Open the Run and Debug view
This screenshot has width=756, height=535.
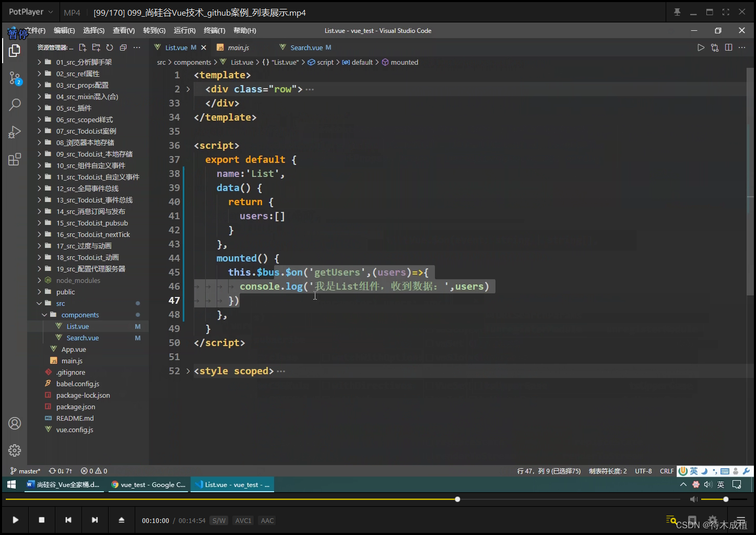(15, 132)
